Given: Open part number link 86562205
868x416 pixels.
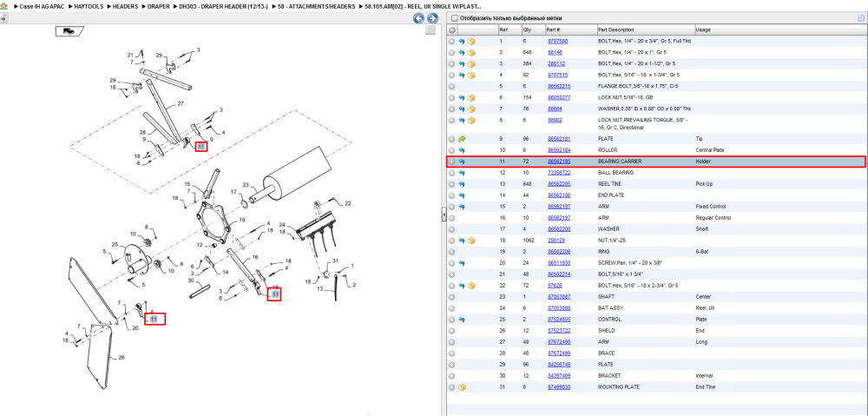Looking at the screenshot, I should coord(559,184).
